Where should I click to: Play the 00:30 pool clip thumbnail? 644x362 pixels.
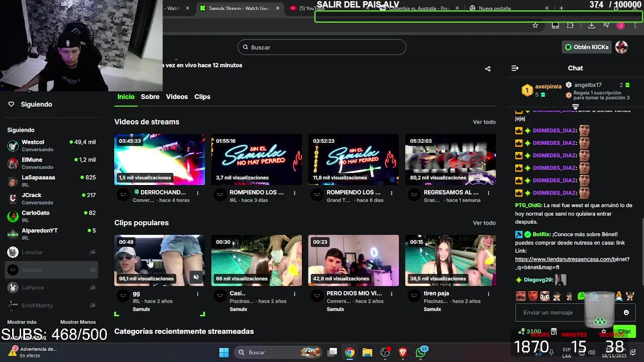click(x=257, y=260)
